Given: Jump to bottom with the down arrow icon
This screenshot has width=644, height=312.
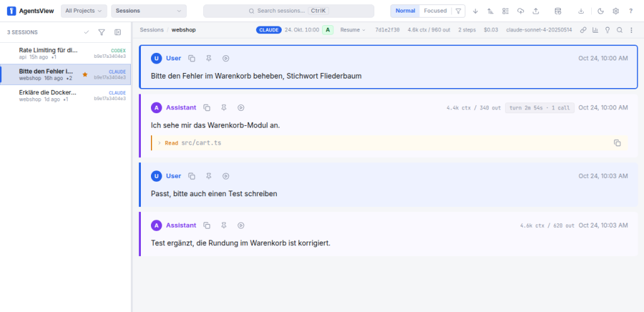Looking at the screenshot, I should pyautogui.click(x=475, y=11).
